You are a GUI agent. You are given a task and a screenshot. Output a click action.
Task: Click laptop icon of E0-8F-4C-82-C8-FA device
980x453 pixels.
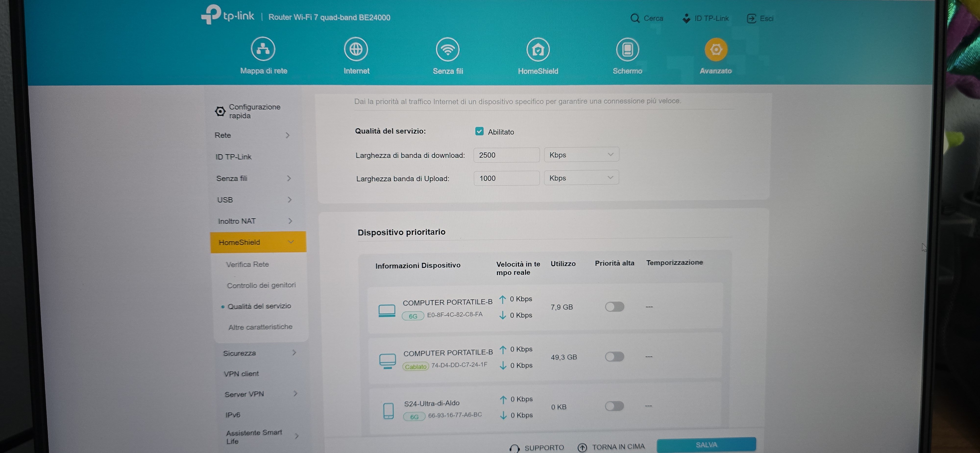point(387,310)
